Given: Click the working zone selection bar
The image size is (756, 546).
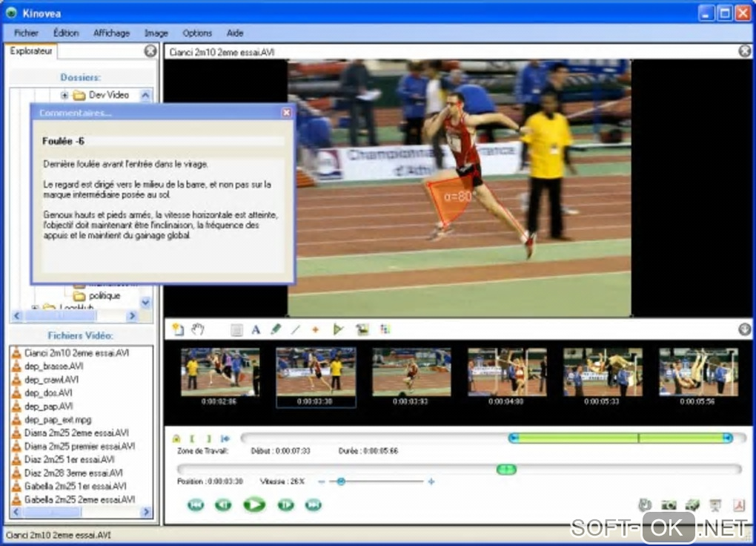Looking at the screenshot, I should click(x=620, y=438).
